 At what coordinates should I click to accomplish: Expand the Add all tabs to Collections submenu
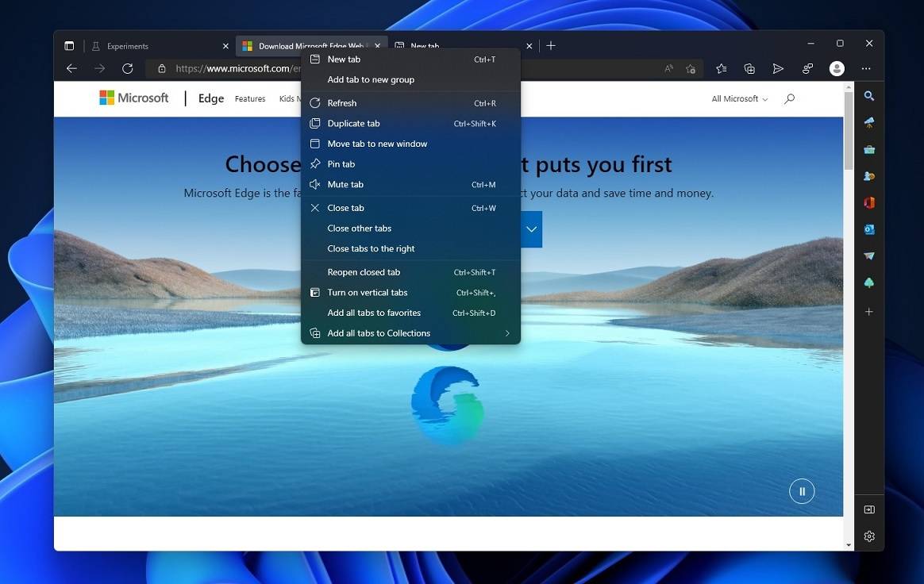click(379, 332)
